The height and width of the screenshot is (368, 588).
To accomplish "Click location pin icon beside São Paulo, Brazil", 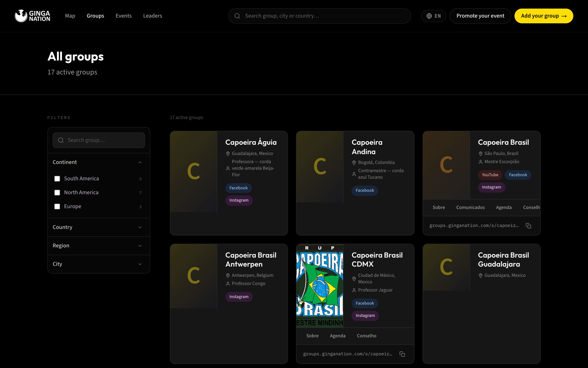I will click(x=480, y=154).
